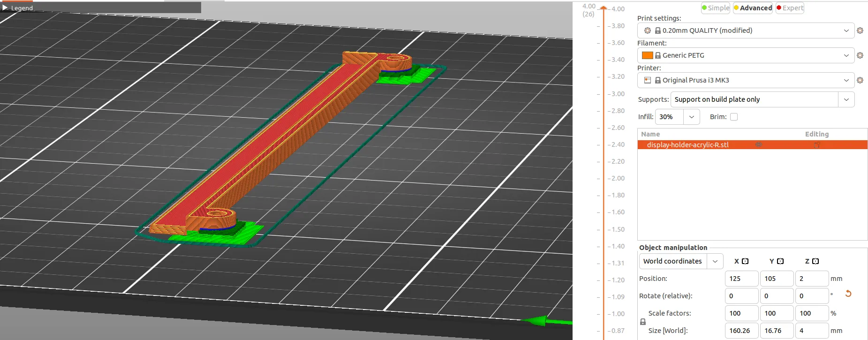Image resolution: width=868 pixels, height=340 pixels.
Task: Click the Y axis mirror icon
Action: [780, 261]
